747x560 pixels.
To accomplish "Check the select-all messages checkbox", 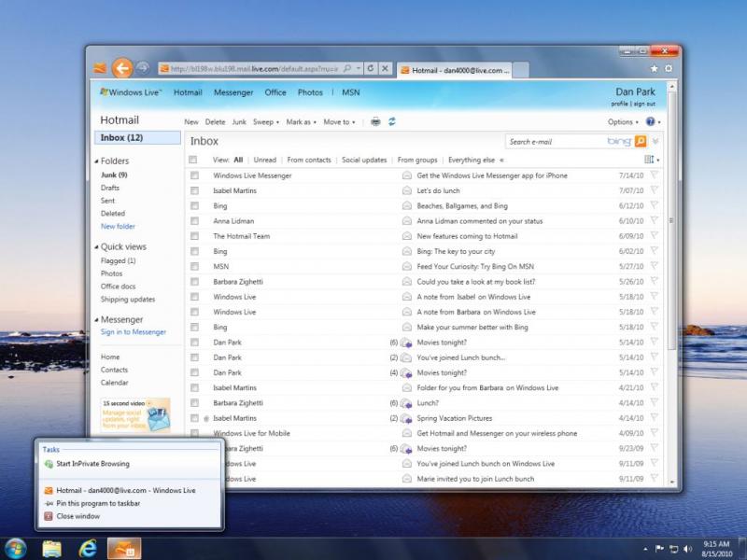I will pyautogui.click(x=193, y=160).
